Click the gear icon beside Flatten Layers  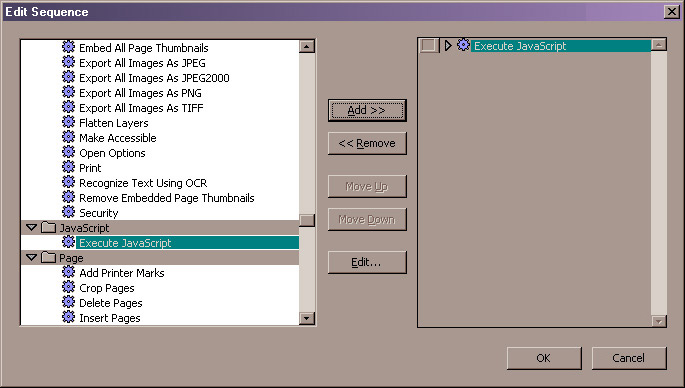[x=69, y=122]
